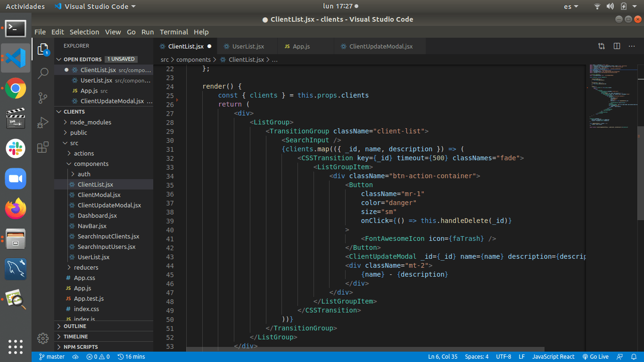The height and width of the screenshot is (362, 644).
Task: Switch to the UserList.jsx tab
Action: 248,47
